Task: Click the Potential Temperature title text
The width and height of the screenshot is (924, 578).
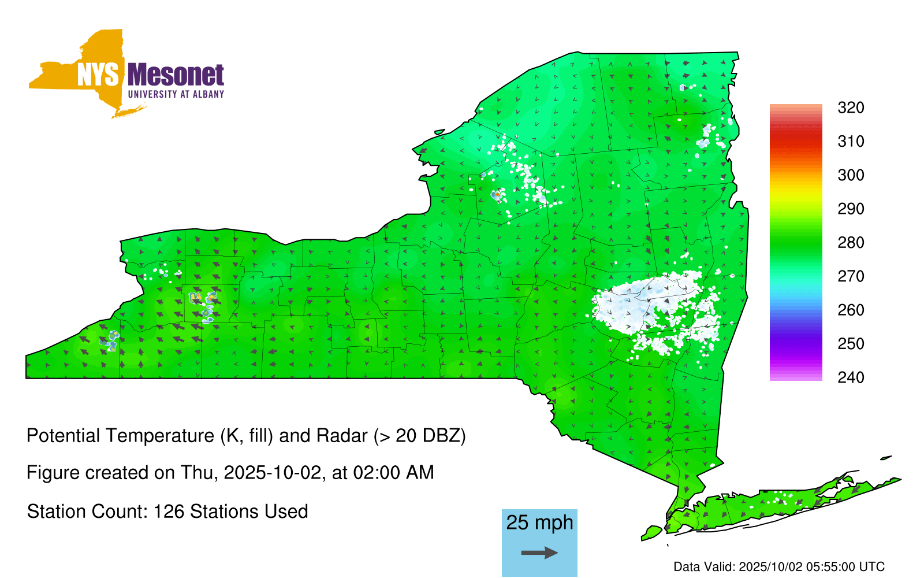Action: 246,435
